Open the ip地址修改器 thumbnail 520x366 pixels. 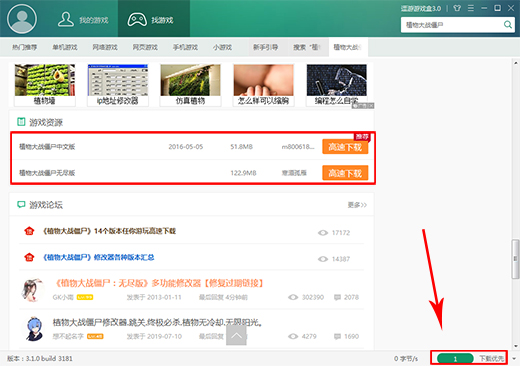118,85
